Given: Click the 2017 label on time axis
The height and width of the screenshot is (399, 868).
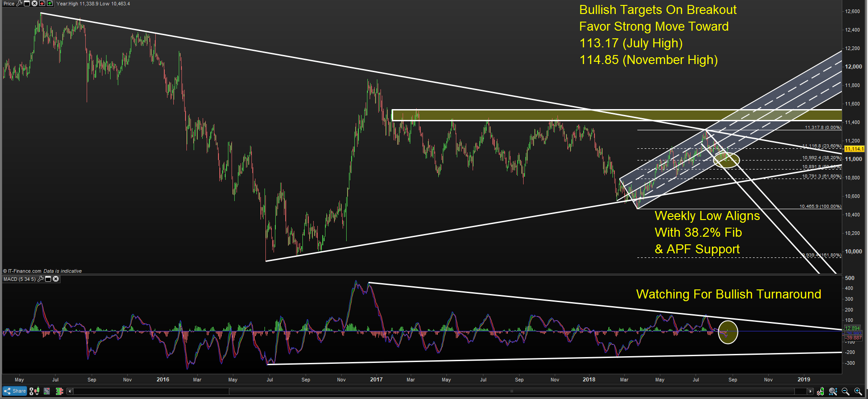Looking at the screenshot, I should click(376, 380).
